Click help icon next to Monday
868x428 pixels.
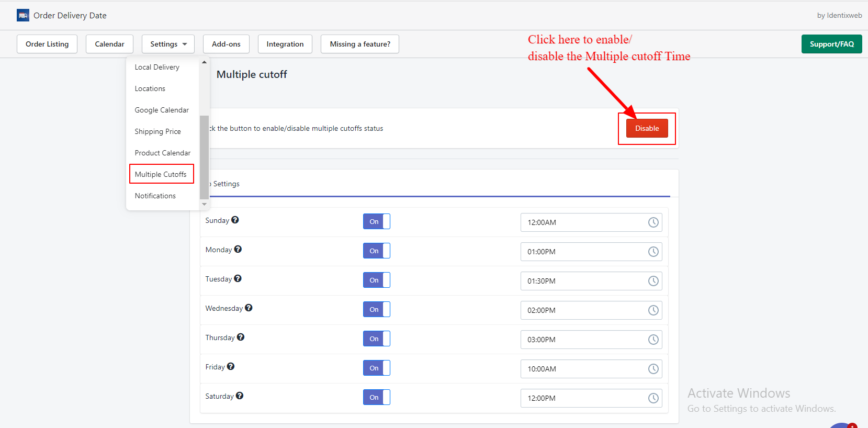click(x=238, y=249)
